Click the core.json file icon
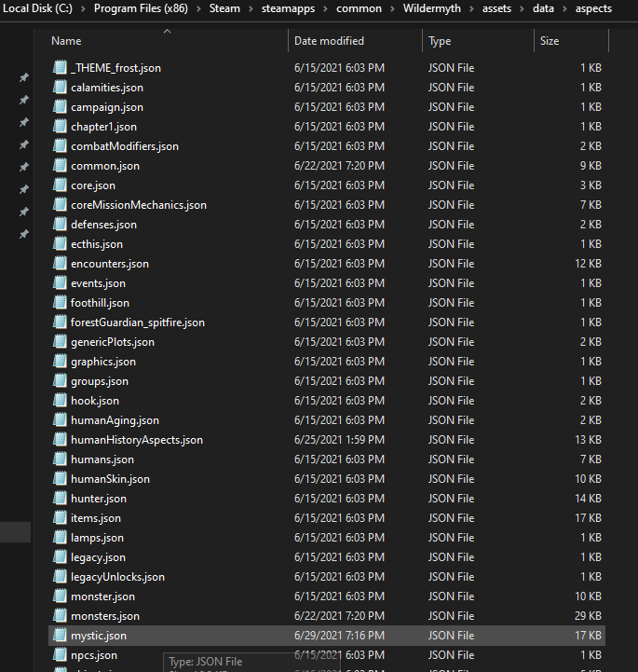Screen dimensions: 638x672 click(x=60, y=185)
